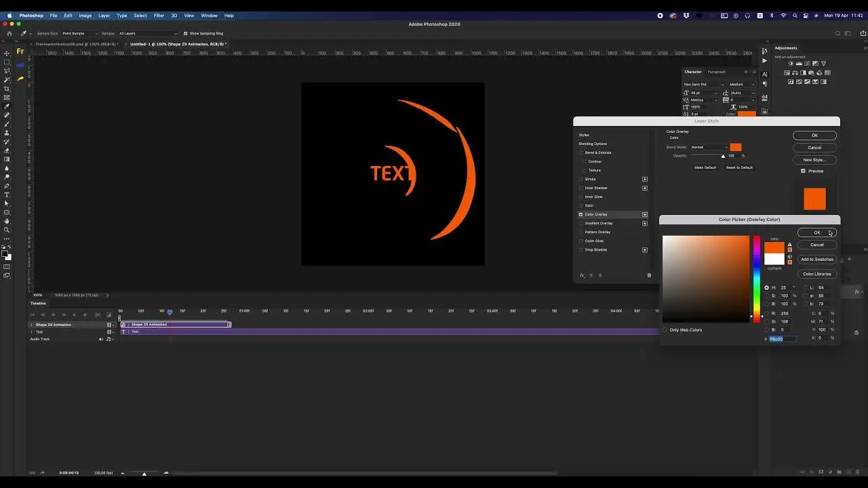The width and height of the screenshot is (868, 488).
Task: Enable Outer Glow checkbox
Action: tap(581, 241)
